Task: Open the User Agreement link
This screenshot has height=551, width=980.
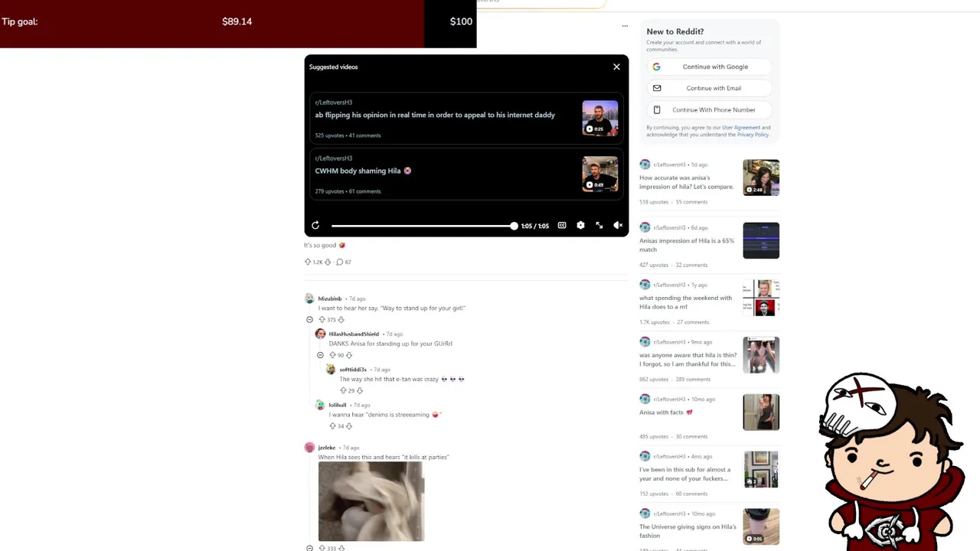Action: (741, 128)
